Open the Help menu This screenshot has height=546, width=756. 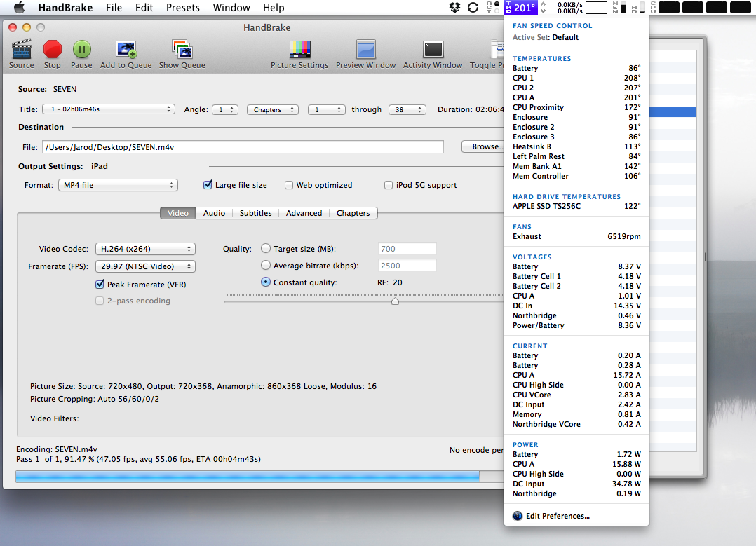click(274, 7)
